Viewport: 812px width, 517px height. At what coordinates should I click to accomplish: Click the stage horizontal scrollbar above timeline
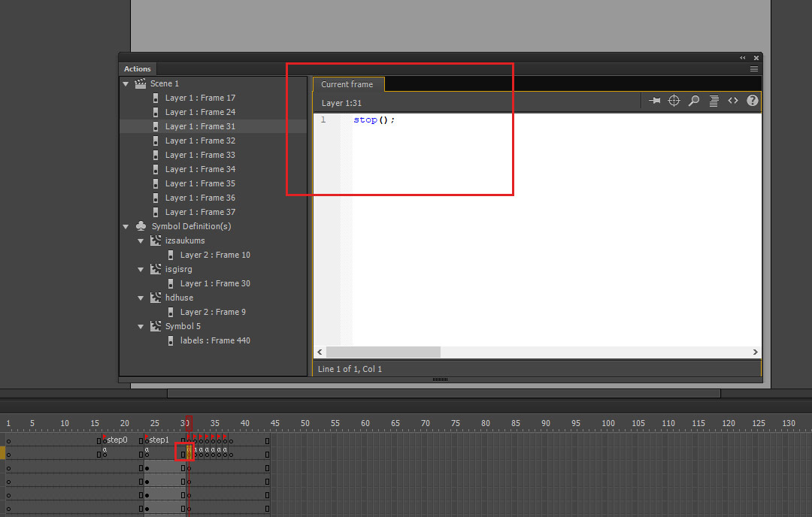point(444,394)
